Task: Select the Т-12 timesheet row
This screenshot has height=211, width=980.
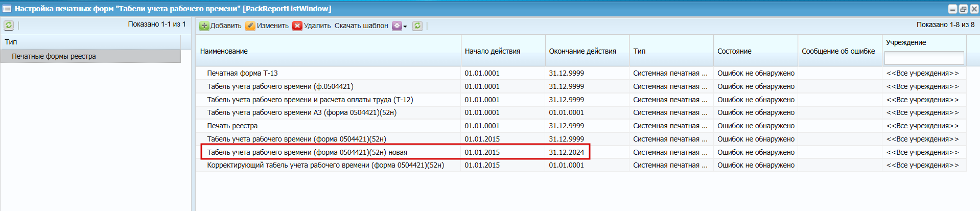Action: pyautogui.click(x=581, y=100)
